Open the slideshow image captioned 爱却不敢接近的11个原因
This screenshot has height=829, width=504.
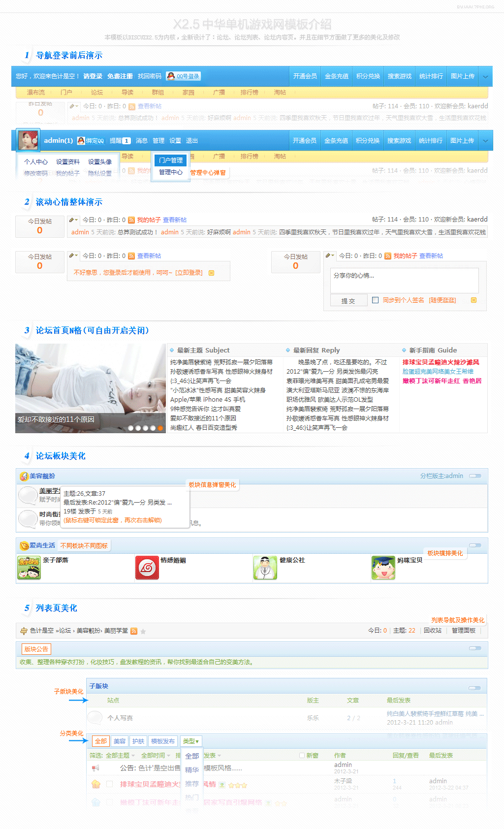click(x=91, y=388)
